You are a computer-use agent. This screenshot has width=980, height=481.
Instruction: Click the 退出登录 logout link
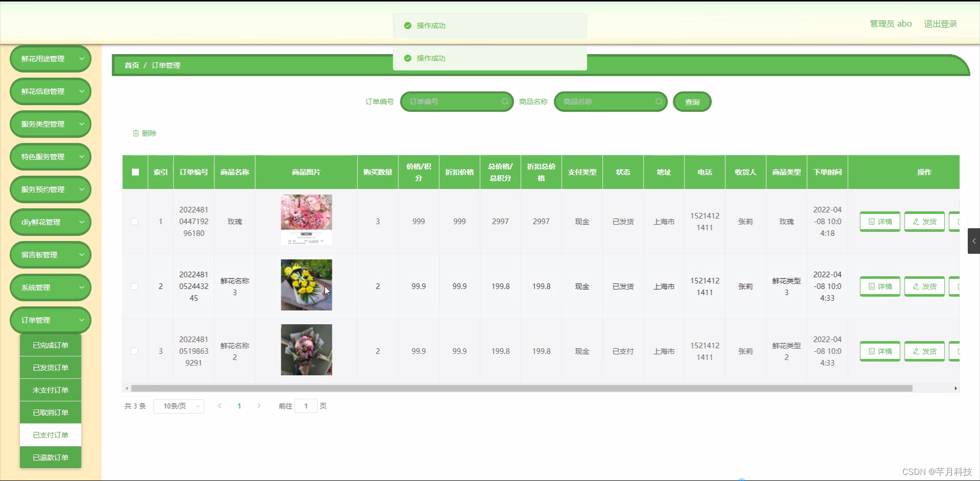[941, 23]
